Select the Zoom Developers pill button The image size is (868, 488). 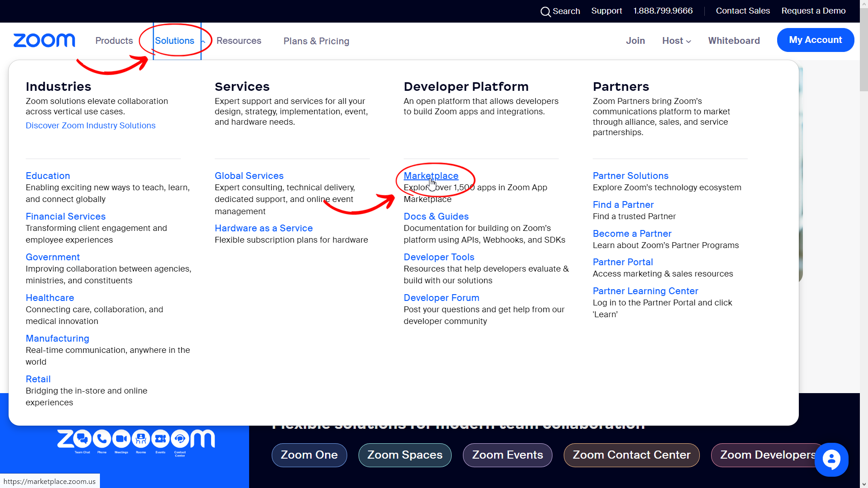(768, 455)
